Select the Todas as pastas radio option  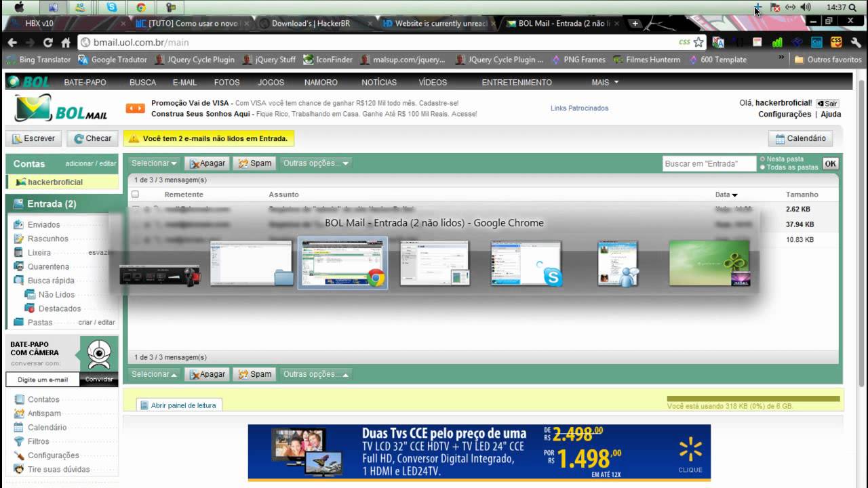(762, 167)
